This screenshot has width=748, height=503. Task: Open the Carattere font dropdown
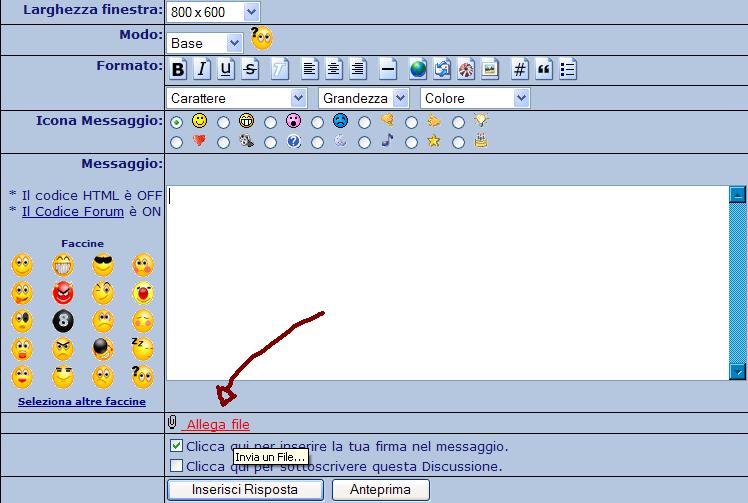point(237,98)
